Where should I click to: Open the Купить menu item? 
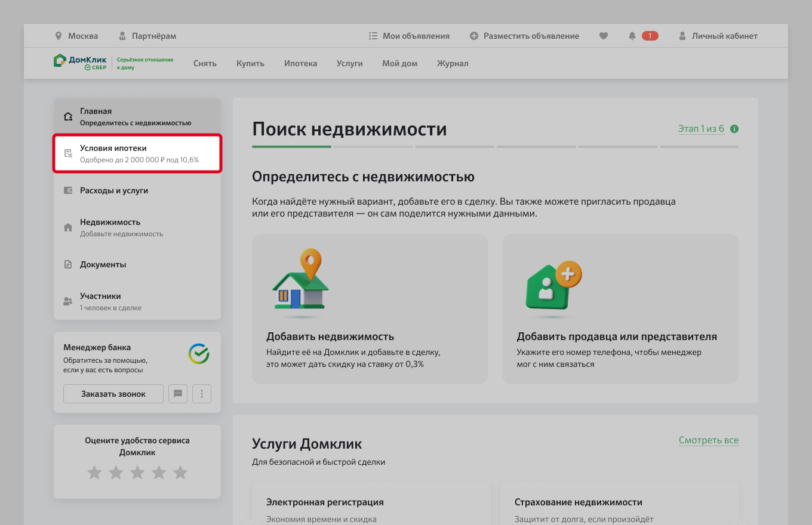tap(250, 63)
